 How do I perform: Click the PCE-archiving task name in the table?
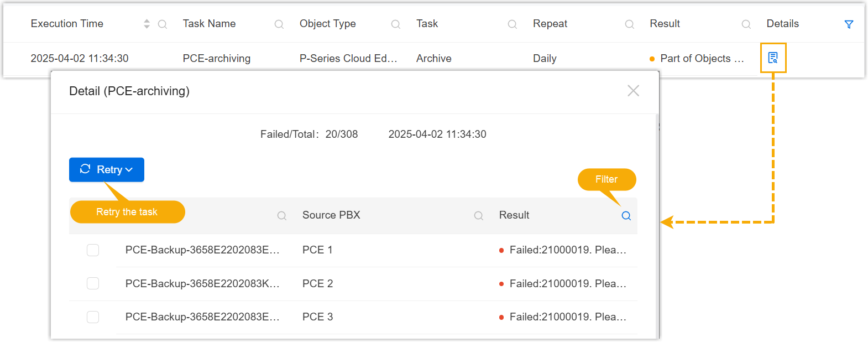click(x=216, y=59)
